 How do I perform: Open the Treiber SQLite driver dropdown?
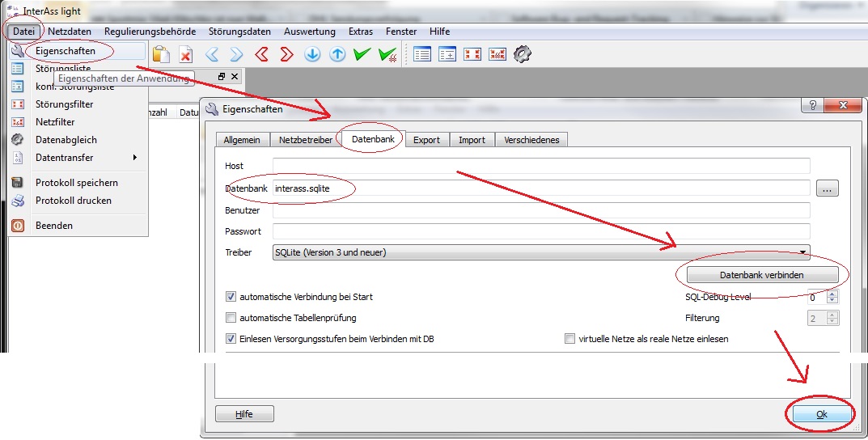click(x=541, y=252)
